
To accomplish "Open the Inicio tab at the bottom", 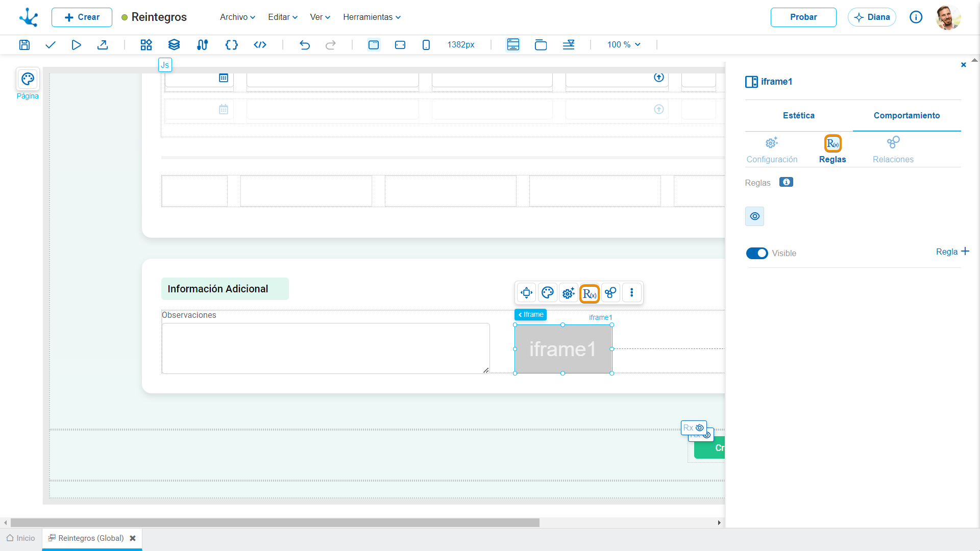I will click(x=21, y=538).
